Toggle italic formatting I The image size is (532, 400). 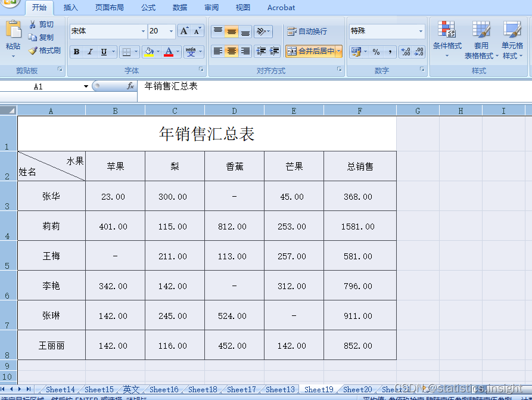pyautogui.click(x=90, y=52)
